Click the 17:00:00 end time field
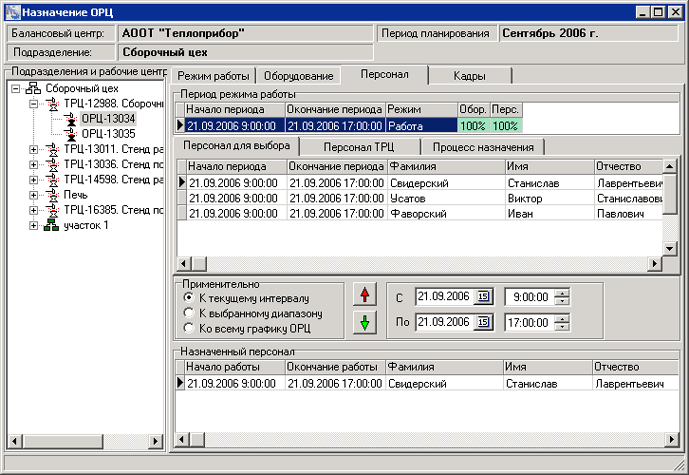 coord(529,323)
